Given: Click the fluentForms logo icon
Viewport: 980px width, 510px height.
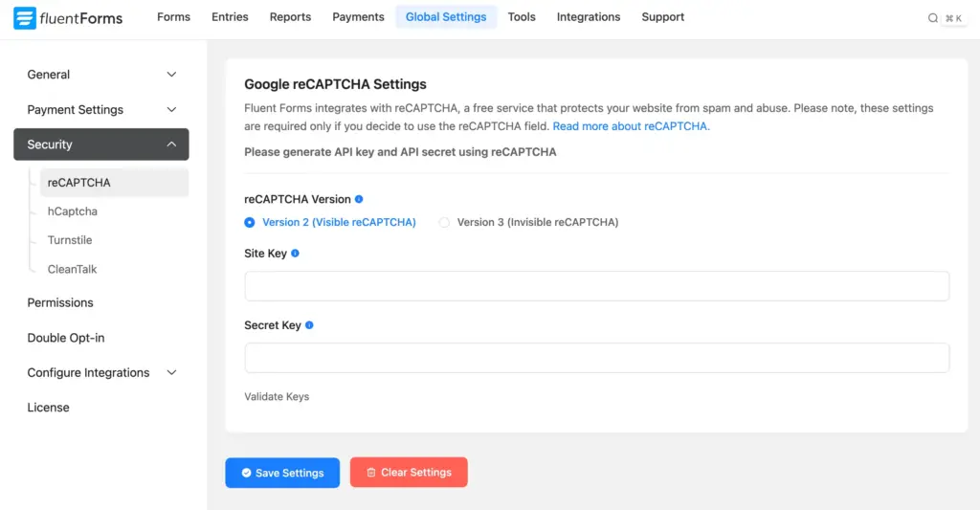Looking at the screenshot, I should coord(25,17).
